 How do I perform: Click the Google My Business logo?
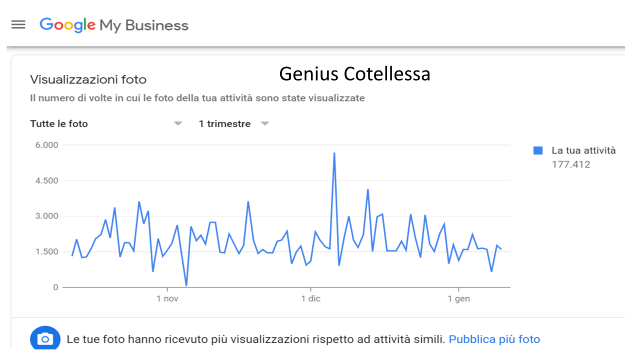(x=114, y=25)
